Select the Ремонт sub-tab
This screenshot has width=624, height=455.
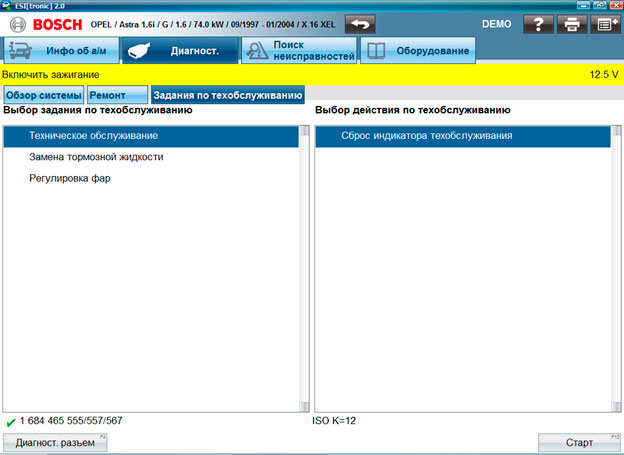coord(107,95)
